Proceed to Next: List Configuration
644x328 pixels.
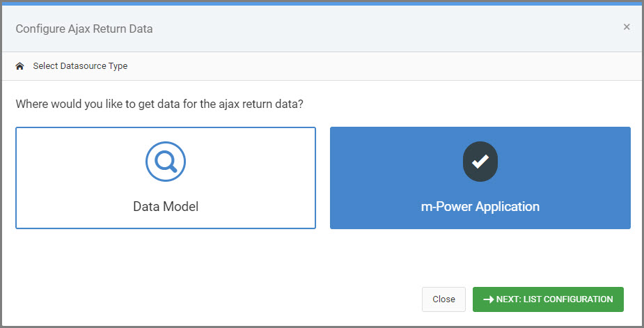coord(548,299)
